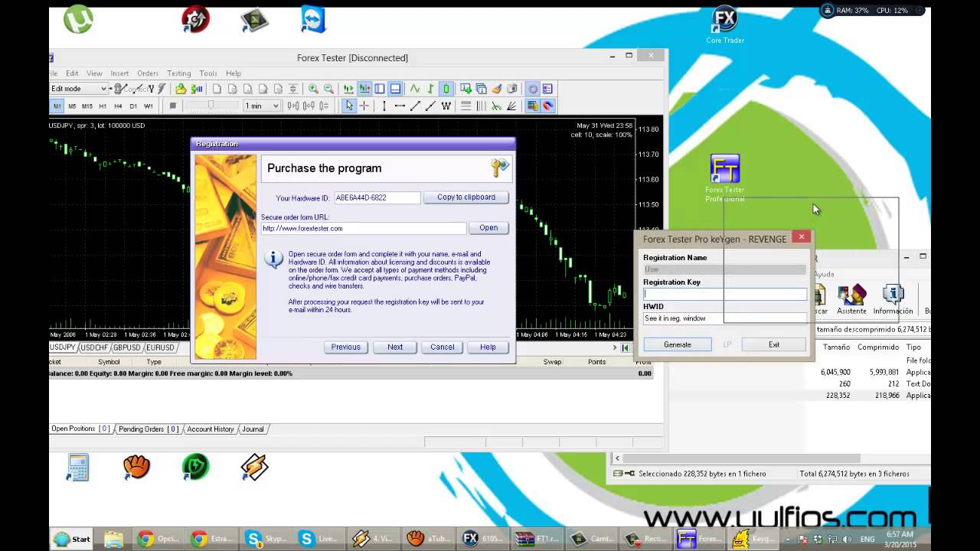Click the bar chart type icon
The height and width of the screenshot is (551, 980).
click(430, 89)
